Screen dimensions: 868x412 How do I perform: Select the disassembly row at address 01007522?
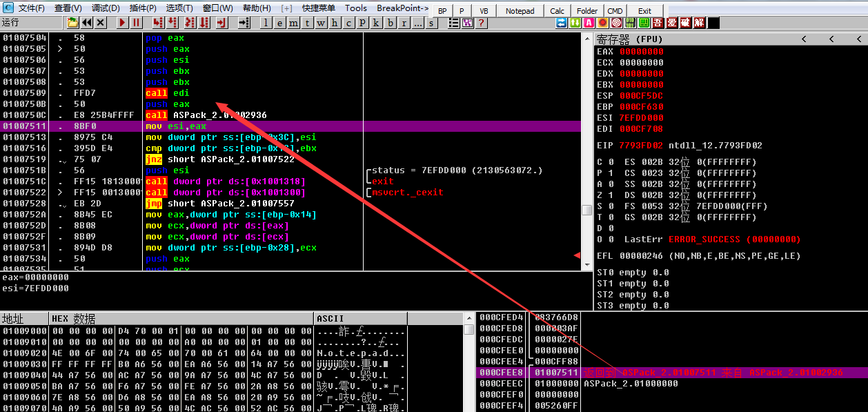pyautogui.click(x=207, y=193)
